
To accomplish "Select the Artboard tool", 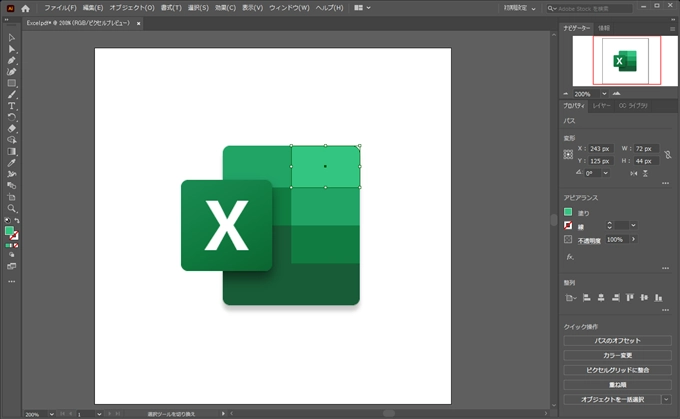I will point(12,197).
